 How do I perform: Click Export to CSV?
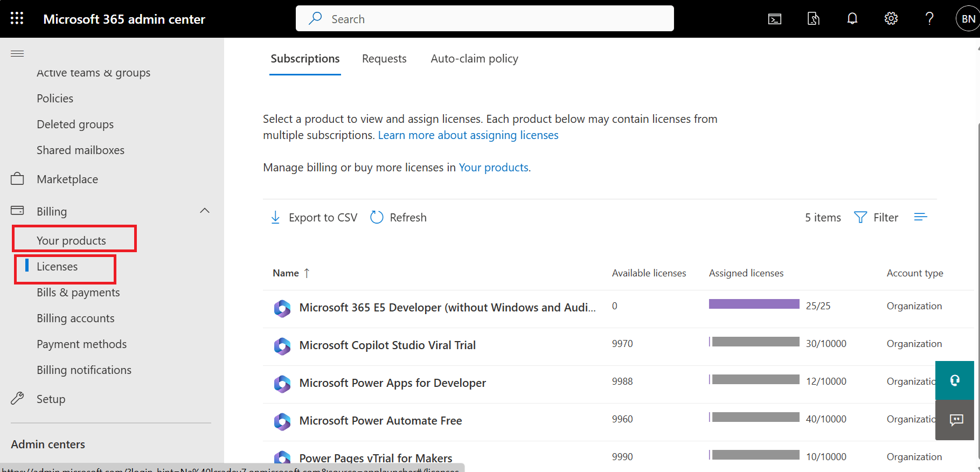click(x=314, y=218)
